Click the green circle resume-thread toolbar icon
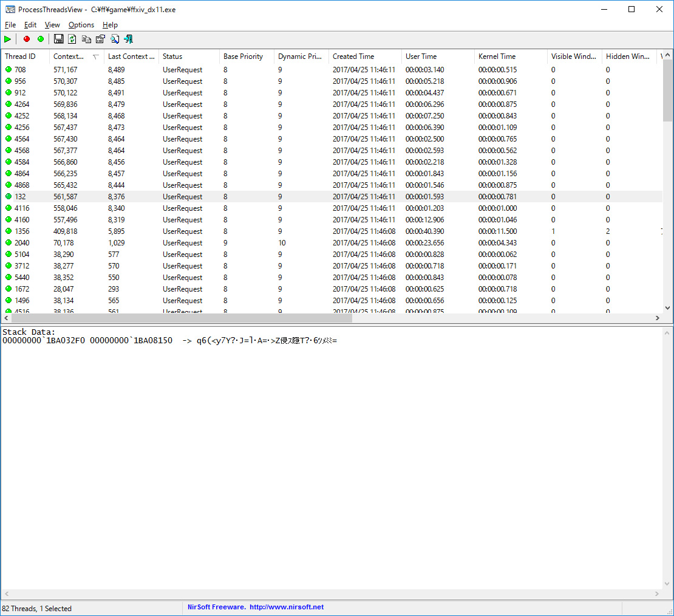 [41, 39]
